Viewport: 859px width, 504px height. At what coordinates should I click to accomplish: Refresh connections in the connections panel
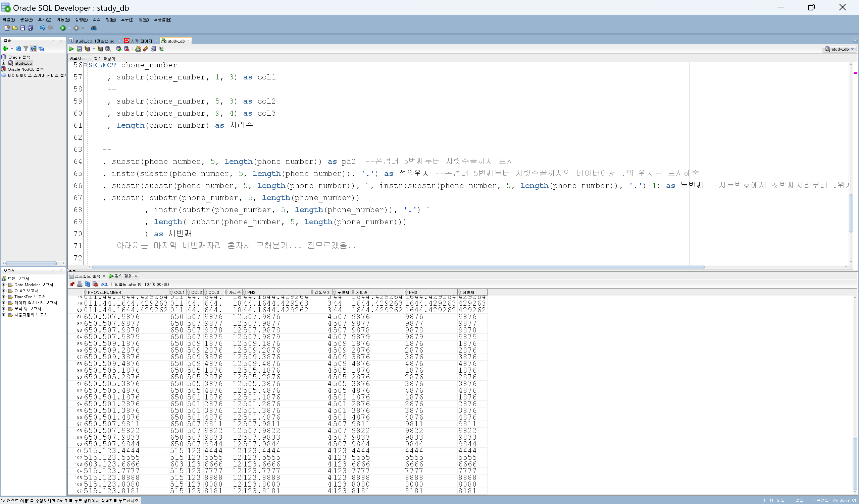coord(18,49)
